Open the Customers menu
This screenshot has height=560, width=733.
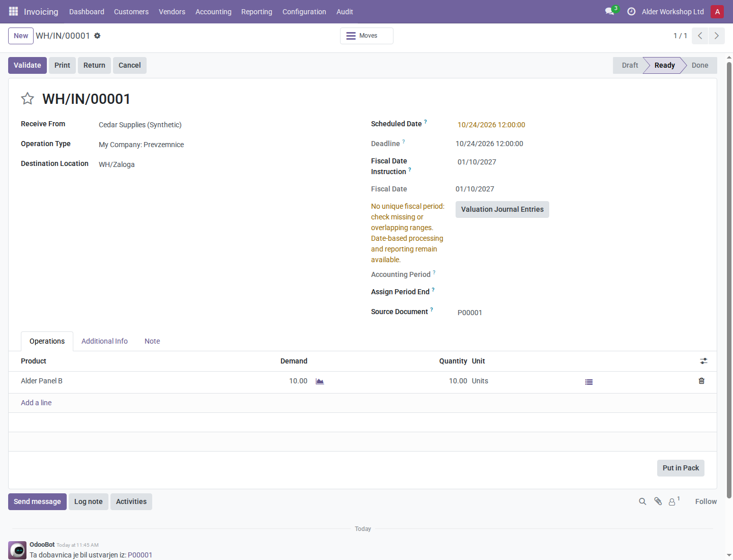click(131, 12)
